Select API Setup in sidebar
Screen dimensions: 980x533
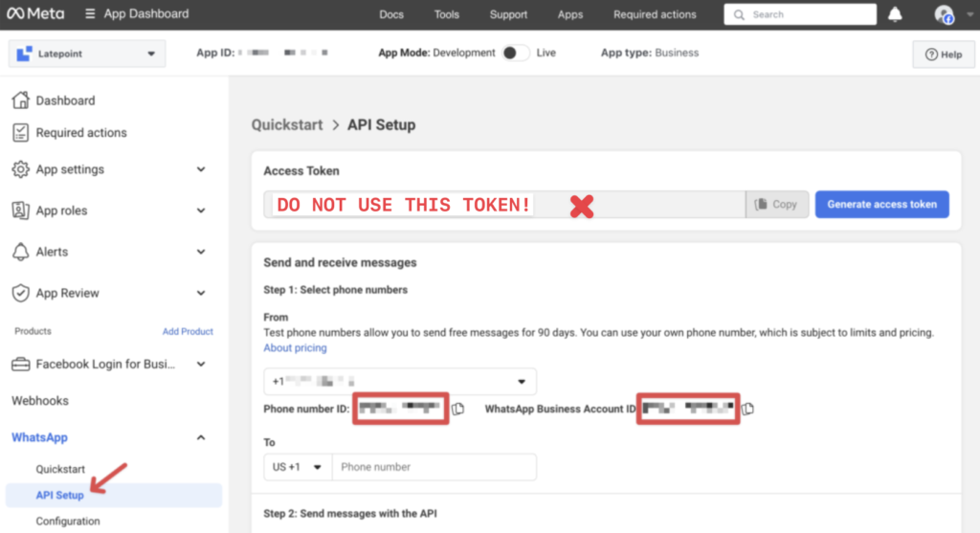coord(114,495)
